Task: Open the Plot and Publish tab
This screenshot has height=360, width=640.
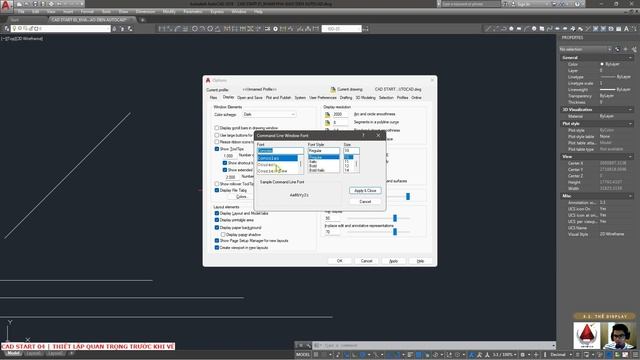Action: [278, 98]
